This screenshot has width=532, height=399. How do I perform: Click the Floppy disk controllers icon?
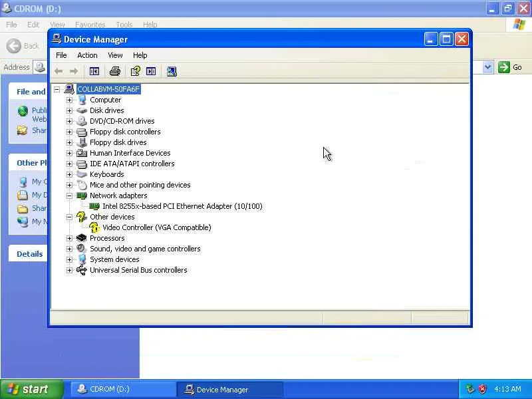coord(82,132)
